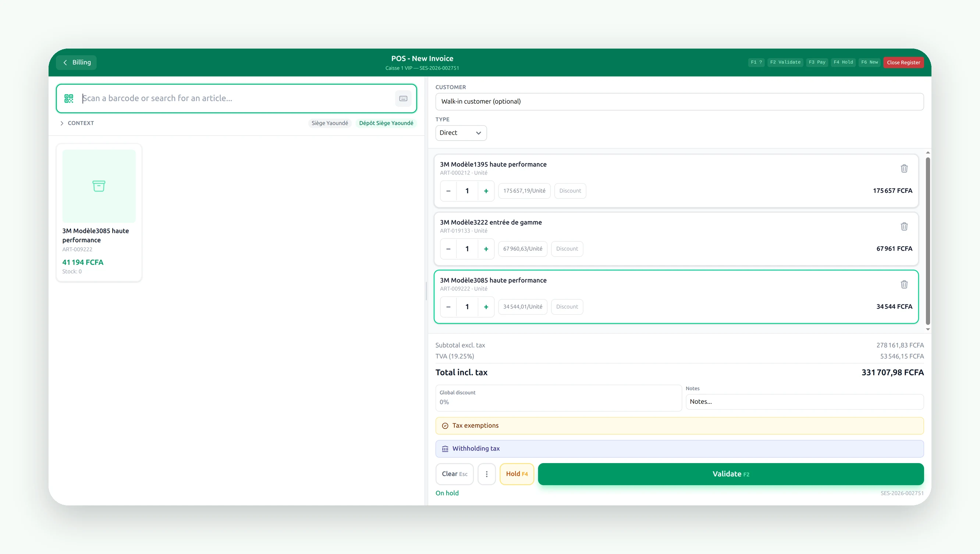Click the Global discount field

[558, 398]
